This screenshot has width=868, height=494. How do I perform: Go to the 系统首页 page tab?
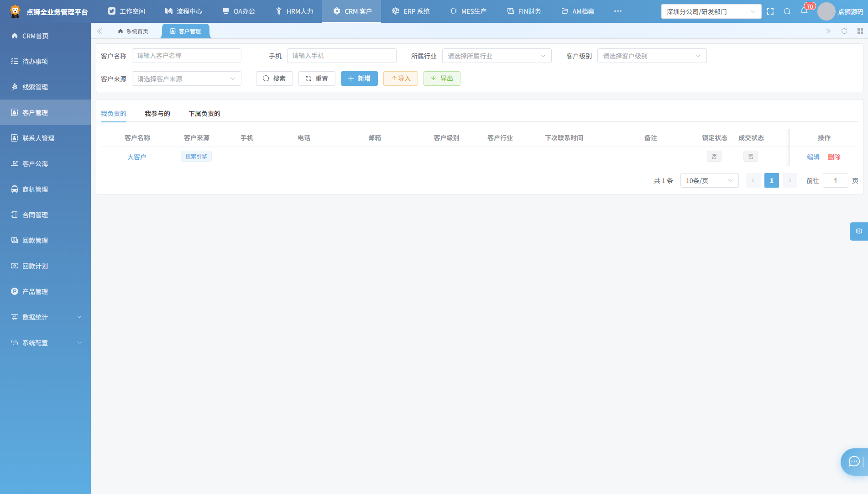click(133, 31)
